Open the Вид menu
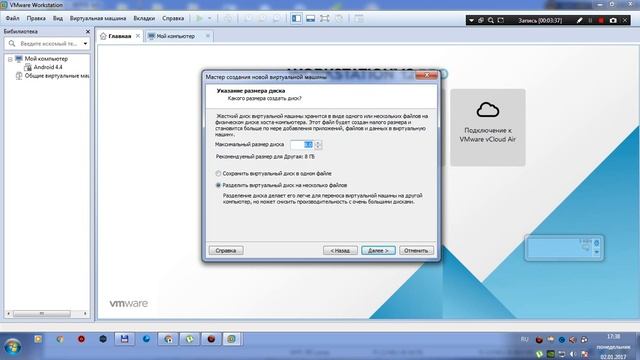The width and height of the screenshot is (640, 360). pos(58,18)
